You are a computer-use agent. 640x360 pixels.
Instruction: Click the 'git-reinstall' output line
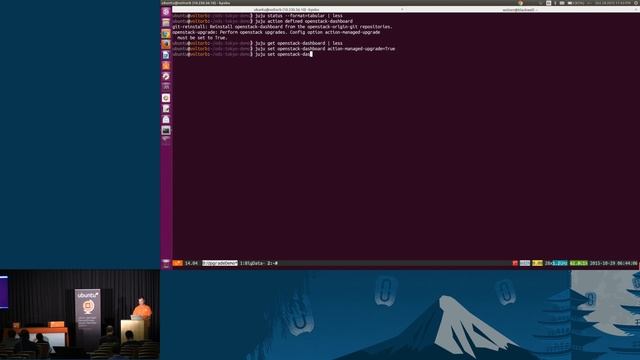click(x=282, y=27)
